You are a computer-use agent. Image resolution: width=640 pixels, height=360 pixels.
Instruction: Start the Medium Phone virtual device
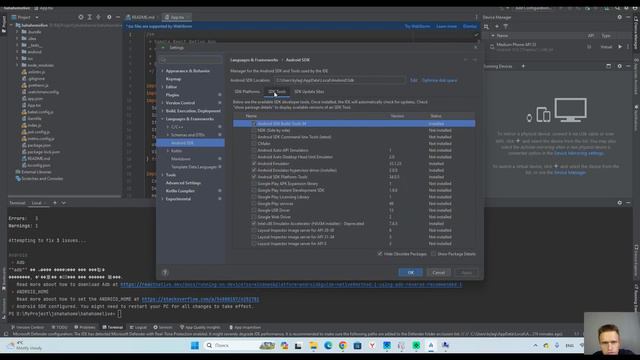click(x=620, y=47)
